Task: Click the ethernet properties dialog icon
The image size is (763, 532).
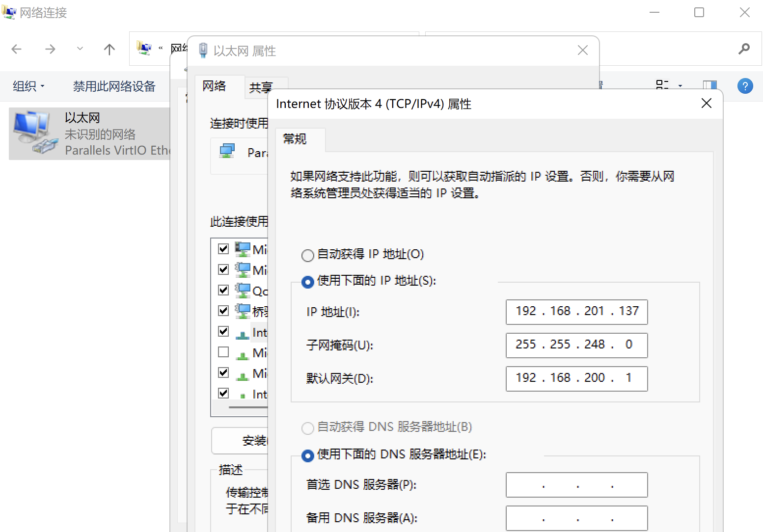Action: click(x=203, y=50)
